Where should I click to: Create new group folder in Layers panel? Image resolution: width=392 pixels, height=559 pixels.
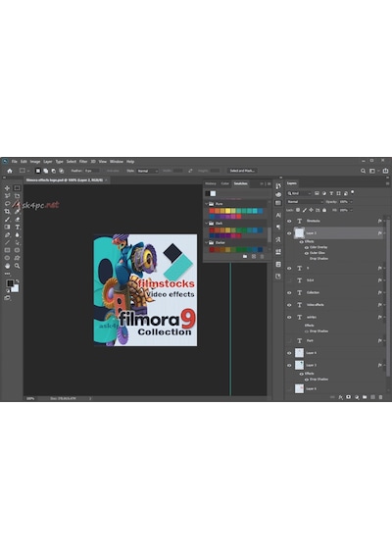point(365,397)
